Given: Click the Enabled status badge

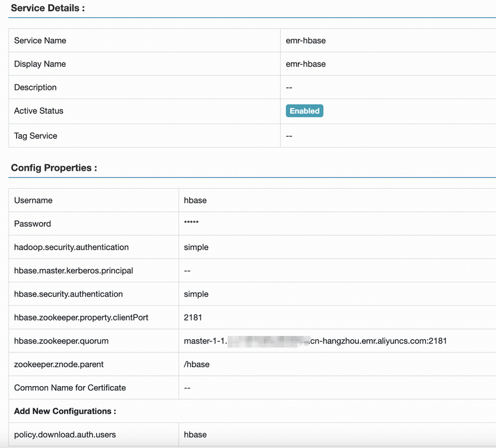Looking at the screenshot, I should click(x=304, y=111).
